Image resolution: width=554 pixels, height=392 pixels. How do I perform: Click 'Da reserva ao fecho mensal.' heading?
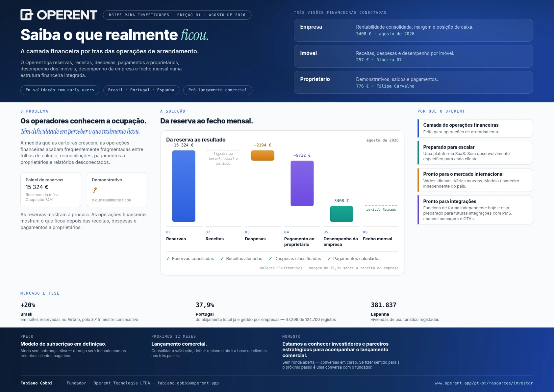[x=207, y=121]
